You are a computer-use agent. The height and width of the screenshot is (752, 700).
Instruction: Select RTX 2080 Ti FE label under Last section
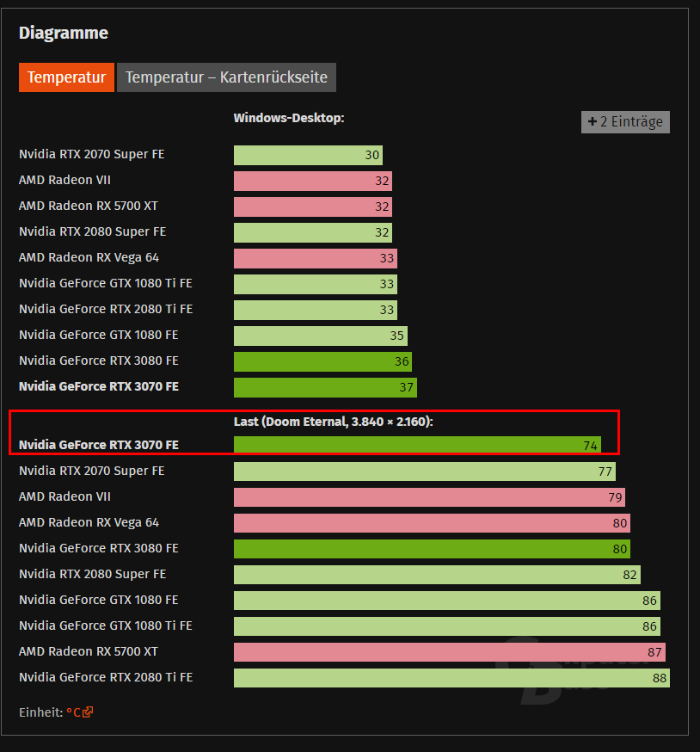[x=106, y=678]
